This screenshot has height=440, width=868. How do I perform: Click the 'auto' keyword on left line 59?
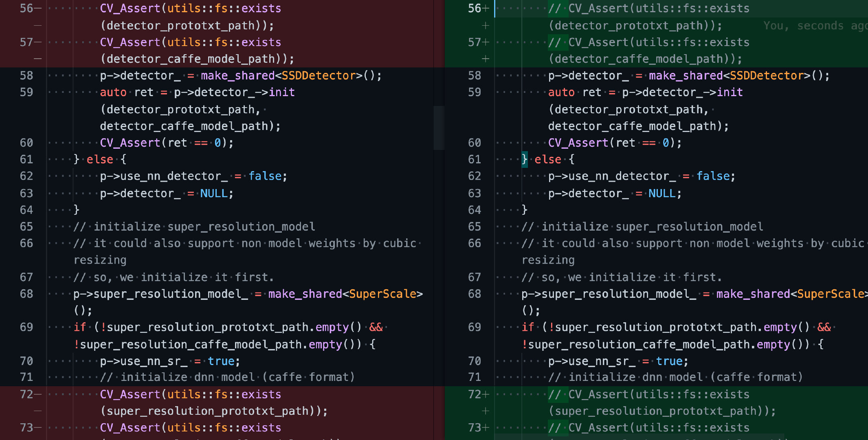click(113, 92)
